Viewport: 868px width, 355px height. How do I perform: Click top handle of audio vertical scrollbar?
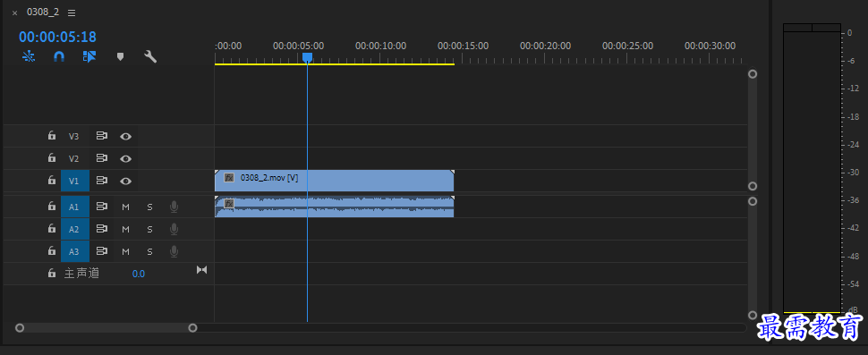click(x=753, y=201)
